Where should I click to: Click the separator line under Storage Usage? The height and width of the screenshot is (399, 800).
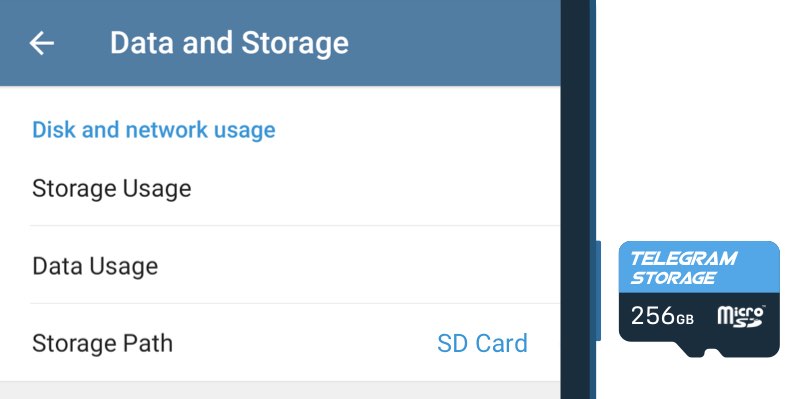click(x=295, y=226)
